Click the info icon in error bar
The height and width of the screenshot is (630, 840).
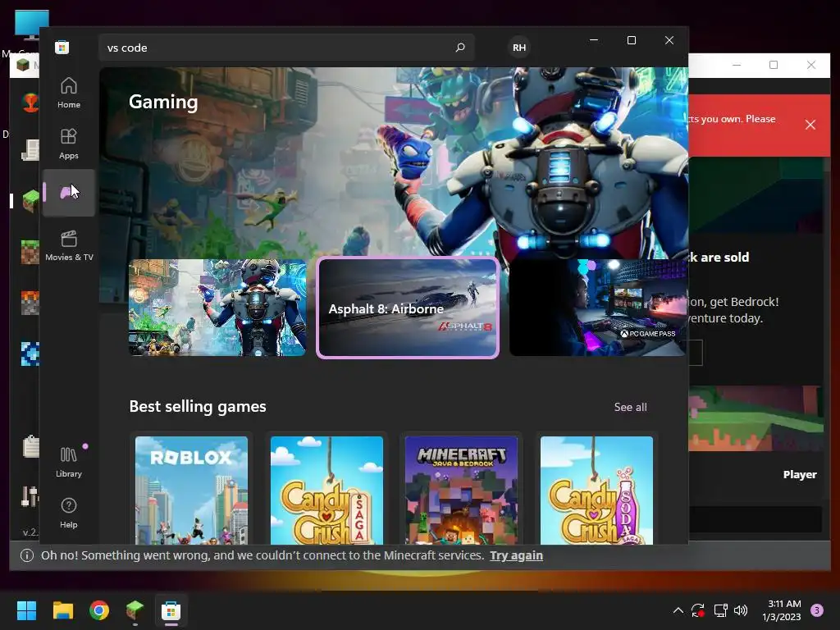point(27,555)
